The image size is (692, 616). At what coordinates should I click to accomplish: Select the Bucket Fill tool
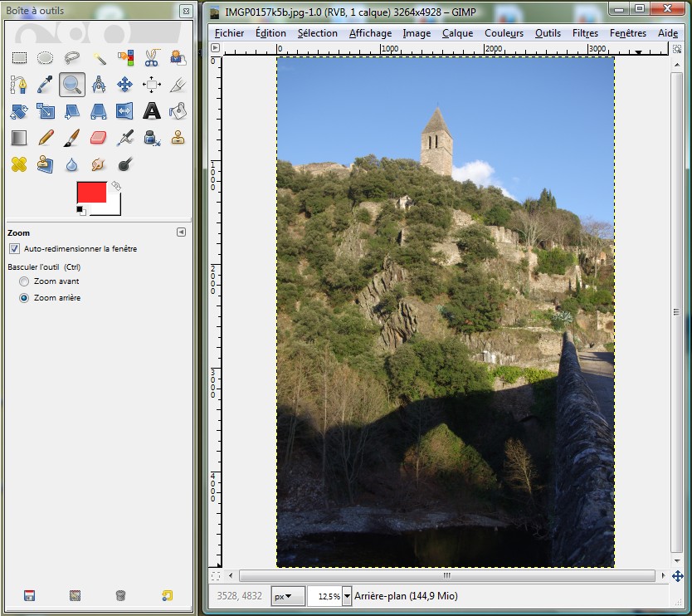click(178, 111)
